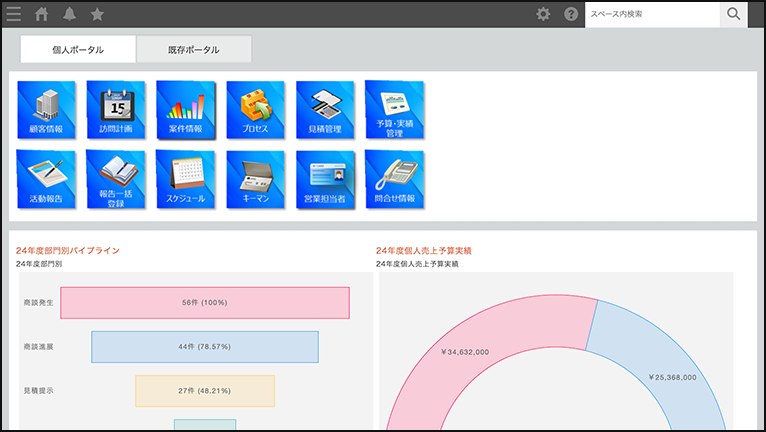
Task: Open the 見積管理 app tile
Action: (325, 110)
